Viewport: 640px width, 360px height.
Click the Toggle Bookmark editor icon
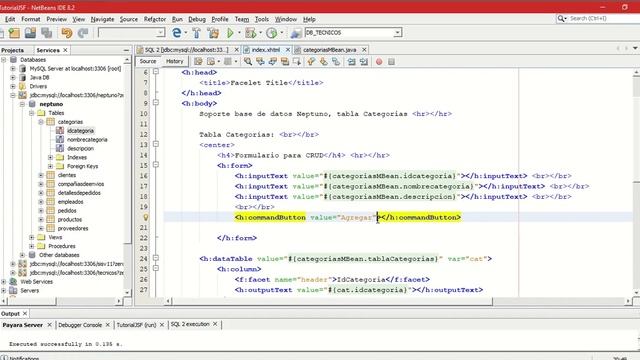tap(336, 62)
